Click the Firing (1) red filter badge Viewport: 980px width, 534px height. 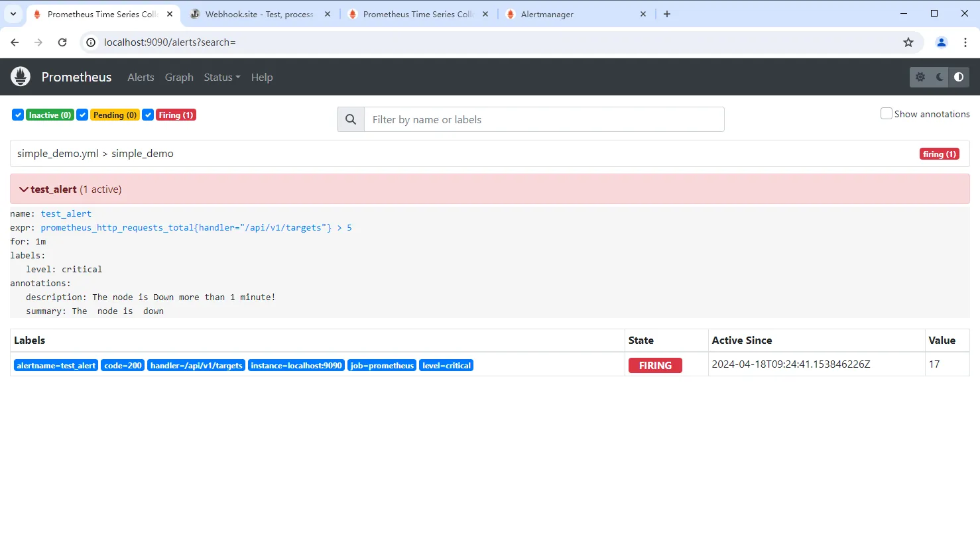point(176,115)
